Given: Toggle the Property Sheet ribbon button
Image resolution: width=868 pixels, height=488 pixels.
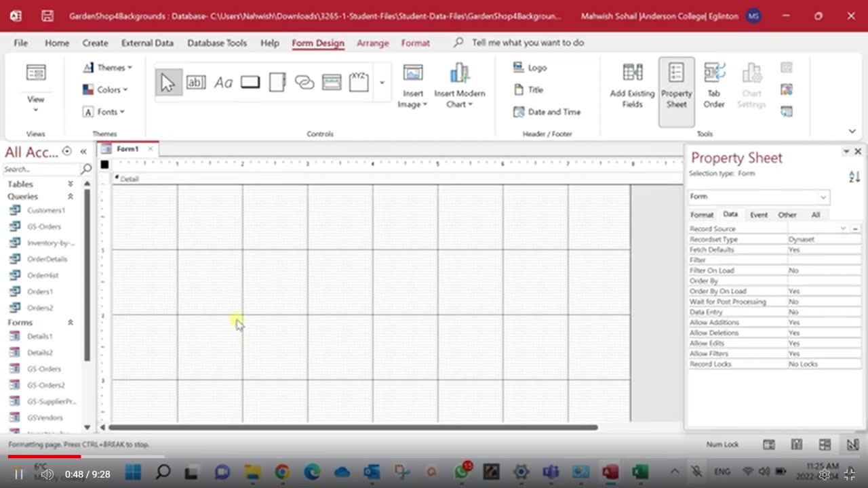Looking at the screenshot, I should coord(677,91).
